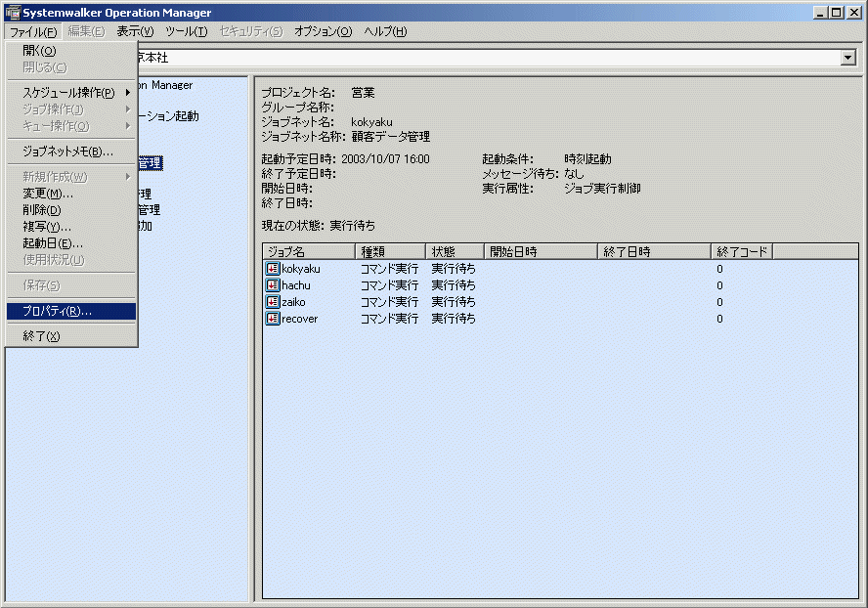Open the ファイル(F) menu
The image size is (868, 608).
pyautogui.click(x=34, y=31)
